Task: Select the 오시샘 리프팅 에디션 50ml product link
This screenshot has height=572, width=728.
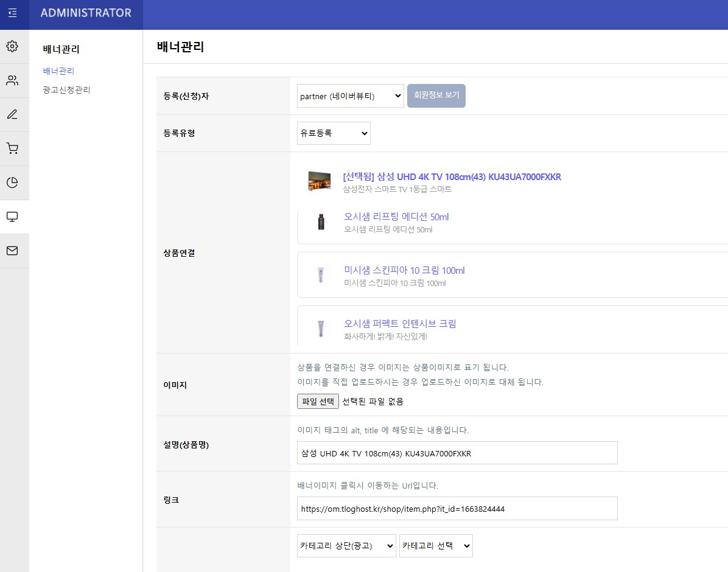Action: pos(396,217)
